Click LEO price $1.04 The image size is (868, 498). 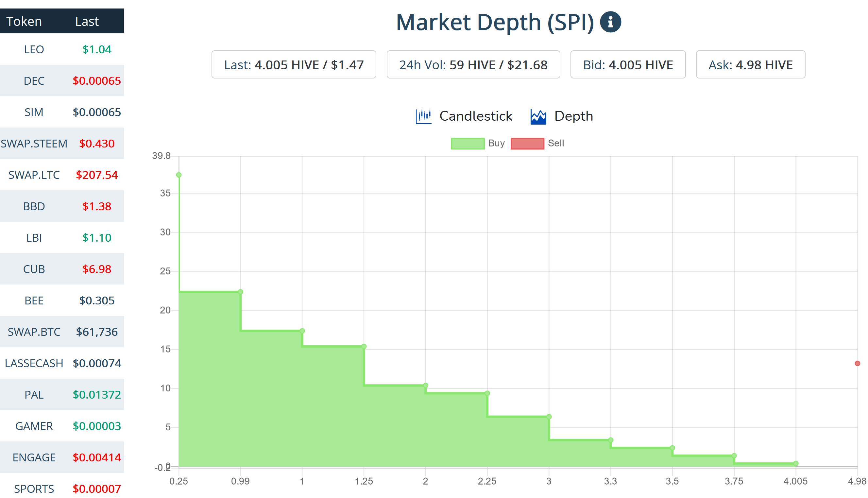pyautogui.click(x=97, y=49)
